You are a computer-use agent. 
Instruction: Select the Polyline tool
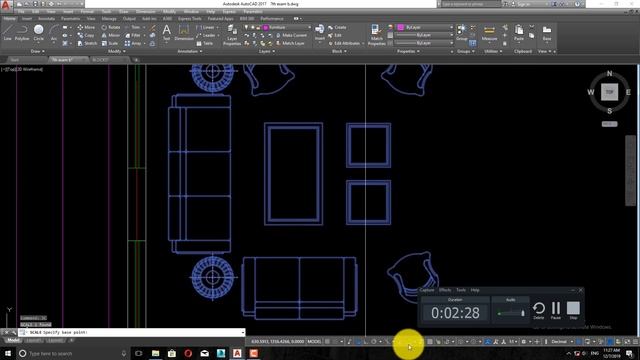point(22,33)
